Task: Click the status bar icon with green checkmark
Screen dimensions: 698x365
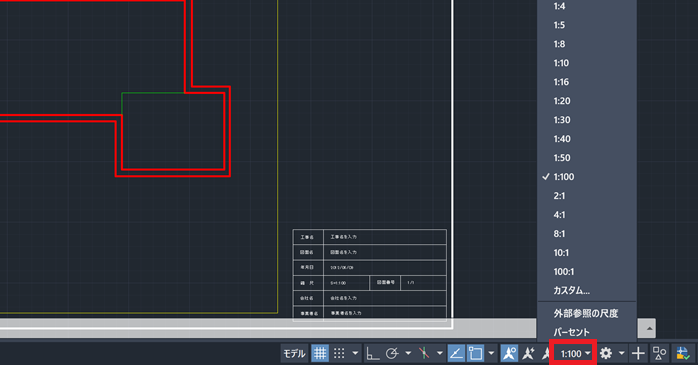Action: click(x=682, y=353)
